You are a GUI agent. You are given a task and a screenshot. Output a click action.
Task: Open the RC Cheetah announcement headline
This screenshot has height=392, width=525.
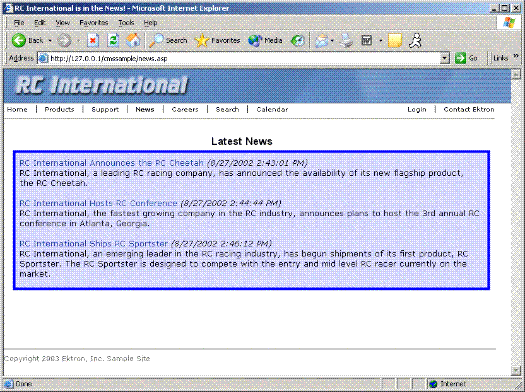pyautogui.click(x=111, y=163)
